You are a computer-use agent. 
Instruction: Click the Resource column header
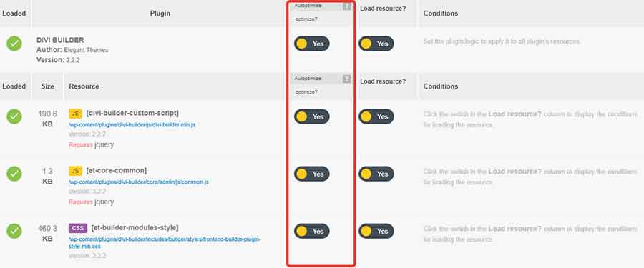(x=84, y=86)
